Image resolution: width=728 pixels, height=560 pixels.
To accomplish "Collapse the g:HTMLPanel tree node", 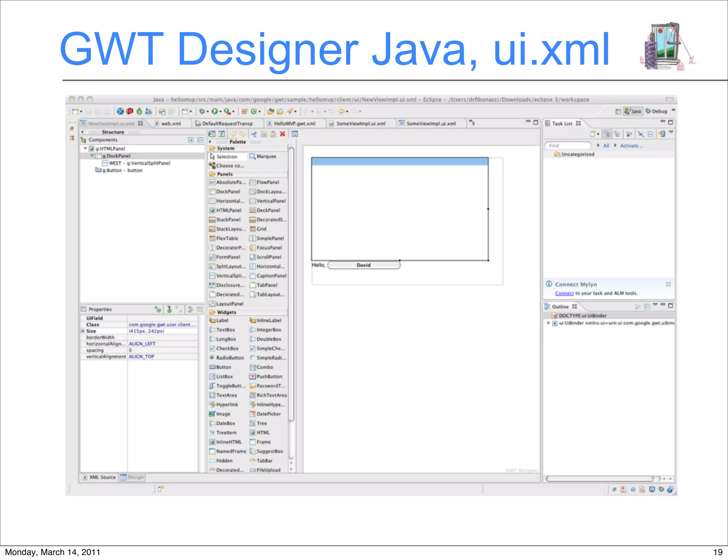I will click(85, 149).
